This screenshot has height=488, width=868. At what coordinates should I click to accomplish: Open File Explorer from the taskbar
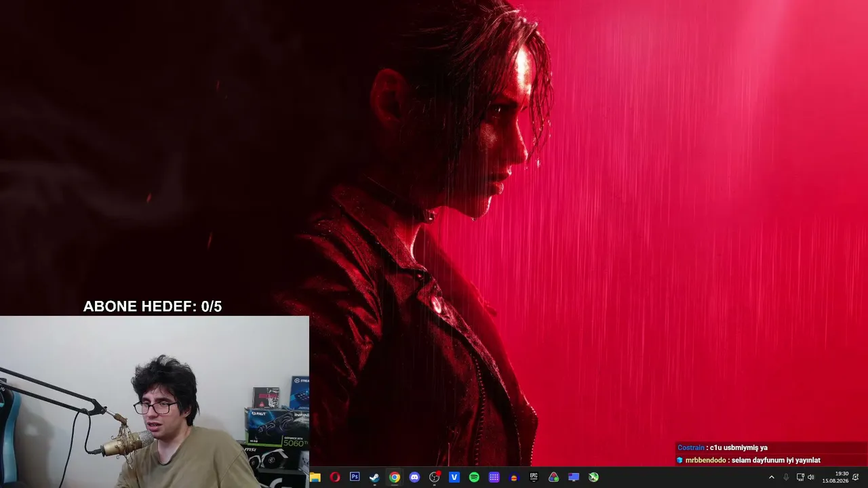pos(315,477)
